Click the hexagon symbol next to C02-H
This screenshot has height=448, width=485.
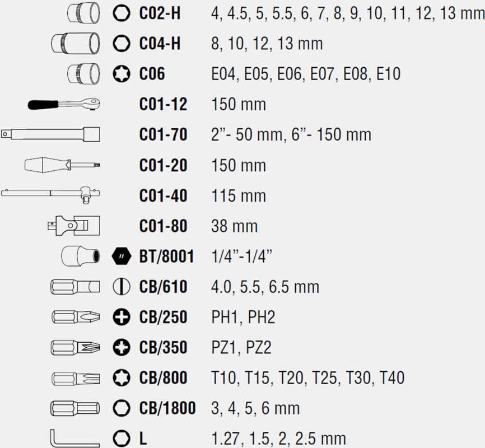coord(119,12)
